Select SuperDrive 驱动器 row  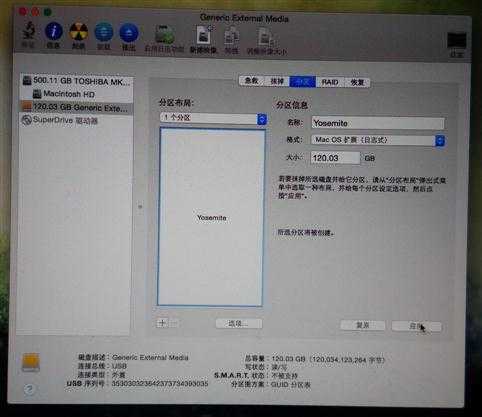76,120
